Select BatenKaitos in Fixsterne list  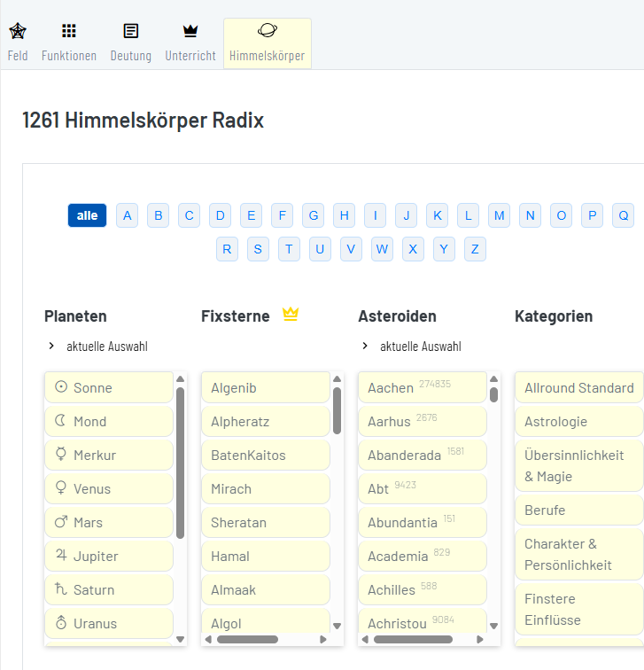[x=266, y=455]
